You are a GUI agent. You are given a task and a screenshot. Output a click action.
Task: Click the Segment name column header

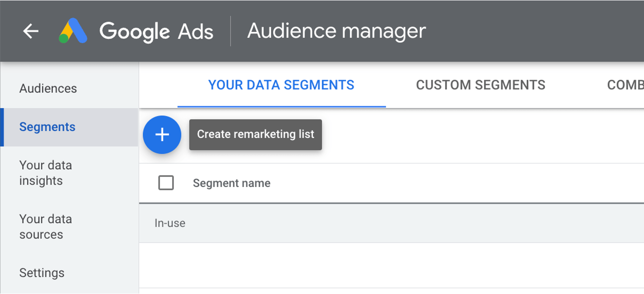[231, 183]
